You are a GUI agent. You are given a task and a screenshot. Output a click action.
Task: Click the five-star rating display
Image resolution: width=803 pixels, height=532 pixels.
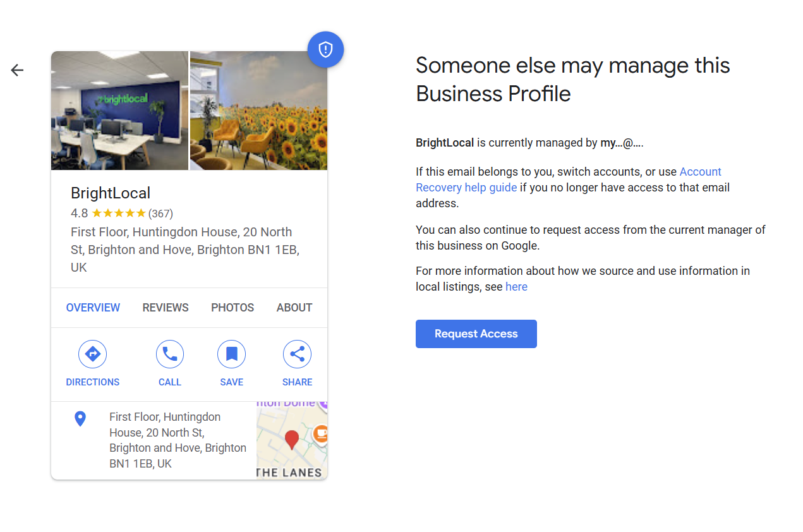coord(119,213)
